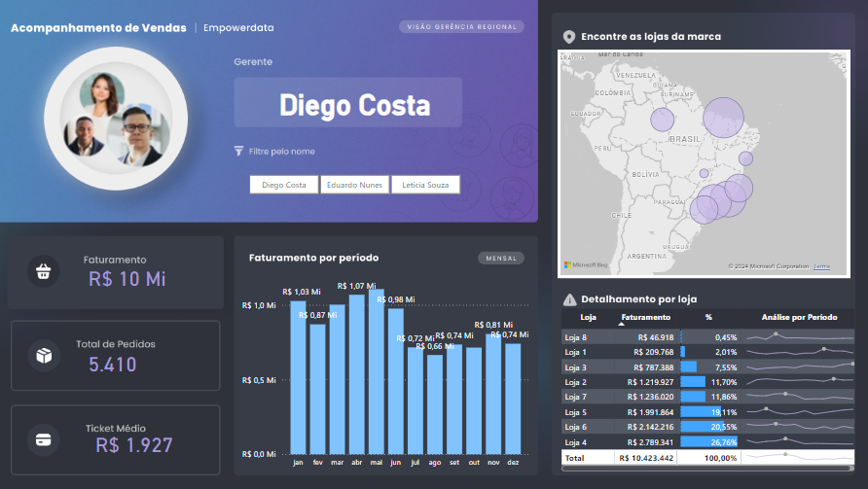This screenshot has height=489, width=868.
Task: Click the funnel filter icon beside Filtre pelo nome
Action: (238, 152)
